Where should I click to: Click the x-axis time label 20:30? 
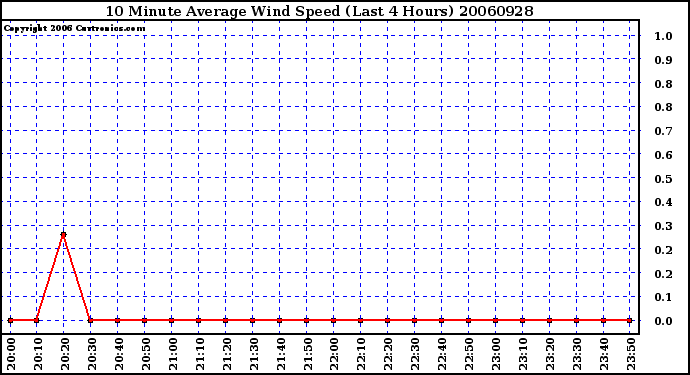tap(92, 354)
